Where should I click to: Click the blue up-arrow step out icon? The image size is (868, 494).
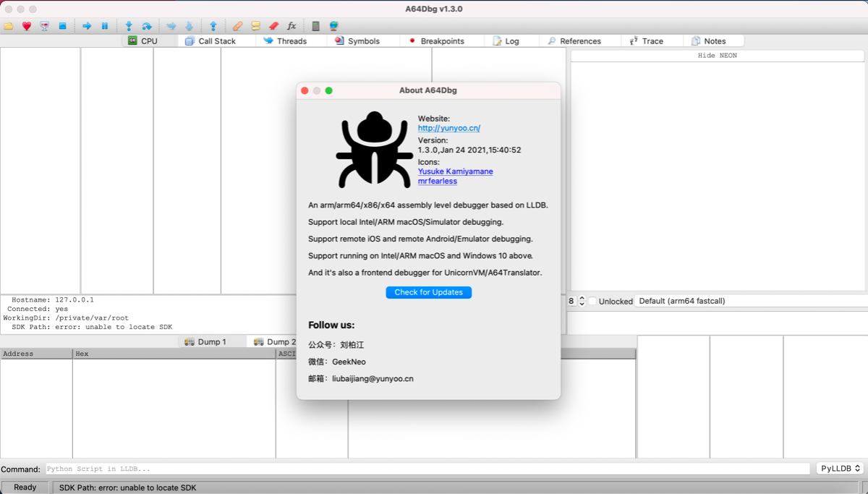click(213, 26)
